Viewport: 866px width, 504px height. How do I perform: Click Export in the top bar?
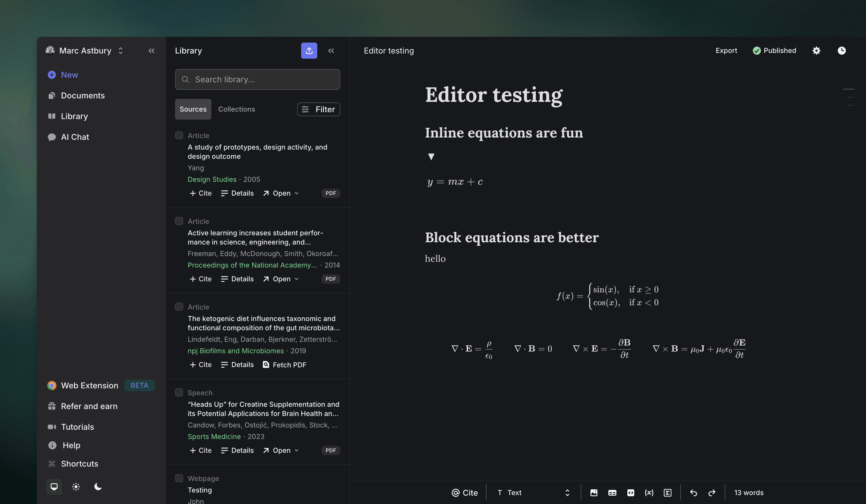point(726,50)
